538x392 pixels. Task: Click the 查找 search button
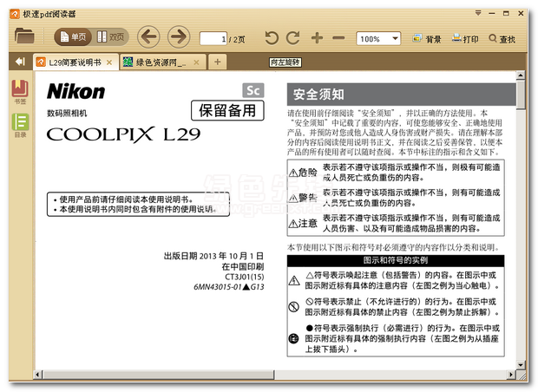502,39
